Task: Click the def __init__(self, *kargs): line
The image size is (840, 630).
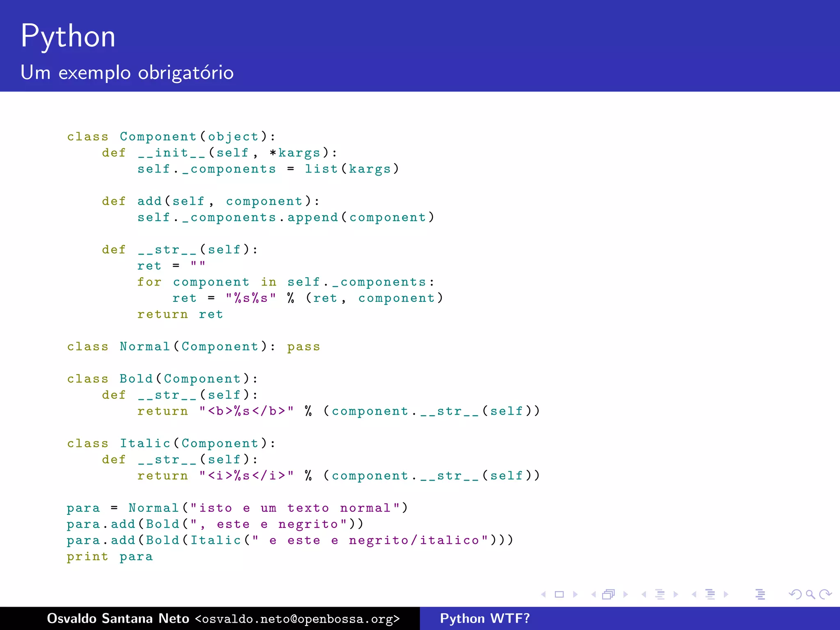Action: coord(219,153)
